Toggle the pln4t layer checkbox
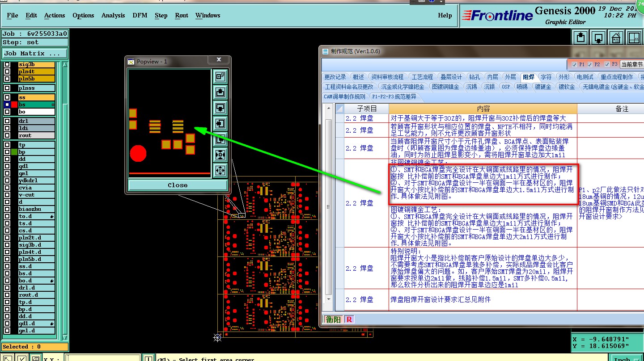 [7, 71]
